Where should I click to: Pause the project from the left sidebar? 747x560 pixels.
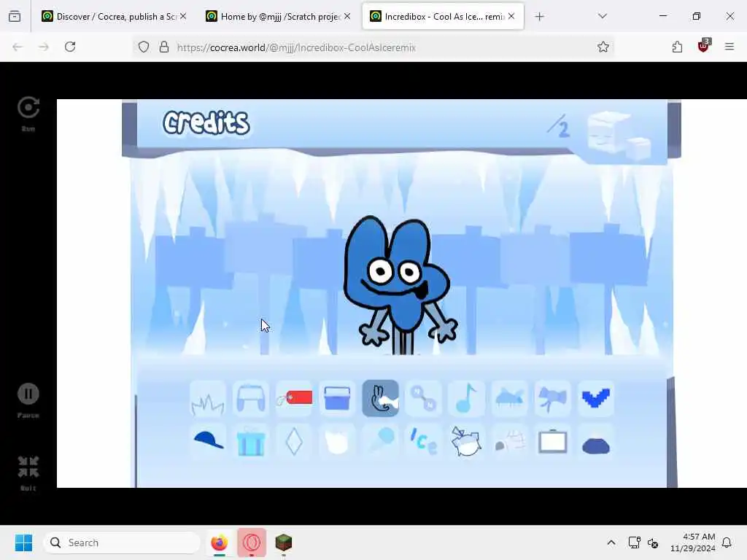coord(28,400)
